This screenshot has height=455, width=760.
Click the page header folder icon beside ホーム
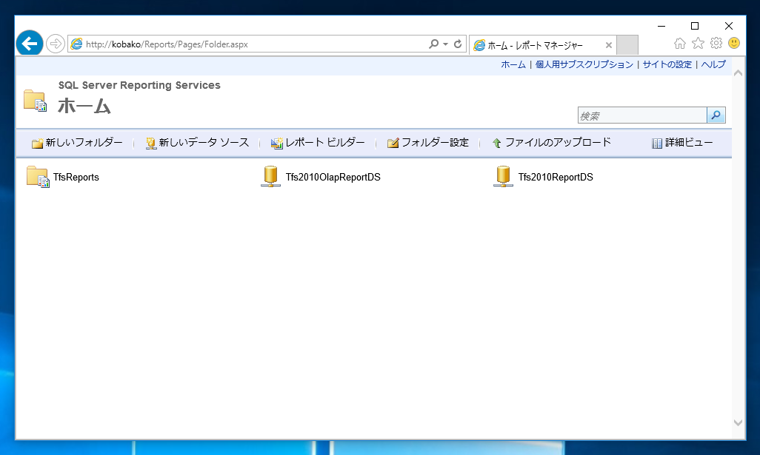(x=35, y=100)
